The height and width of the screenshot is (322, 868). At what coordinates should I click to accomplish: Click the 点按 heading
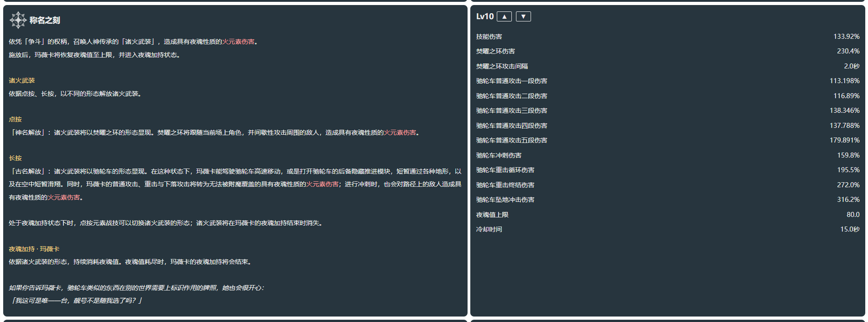pyautogui.click(x=16, y=119)
